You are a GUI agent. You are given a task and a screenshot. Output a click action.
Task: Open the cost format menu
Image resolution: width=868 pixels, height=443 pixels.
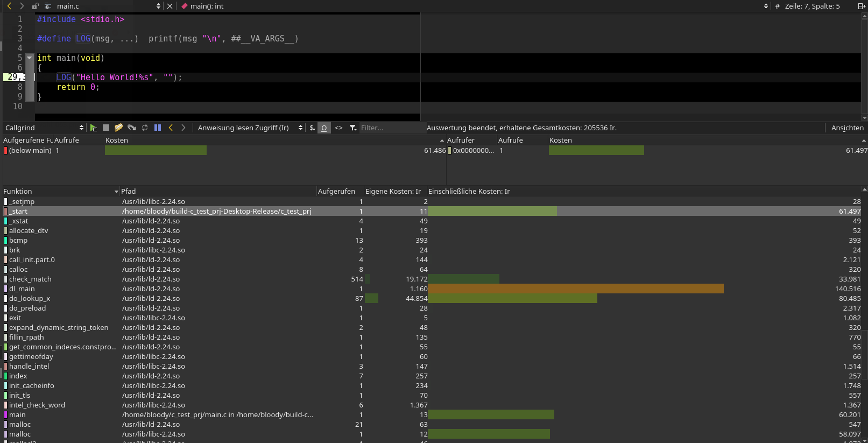click(312, 128)
